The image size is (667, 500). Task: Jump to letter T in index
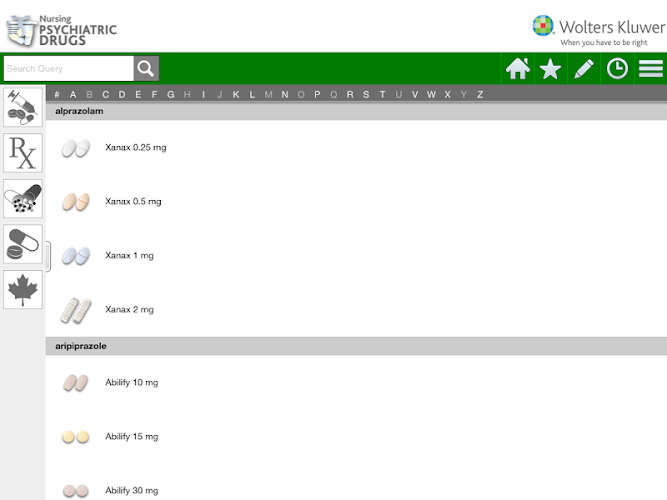pos(382,94)
